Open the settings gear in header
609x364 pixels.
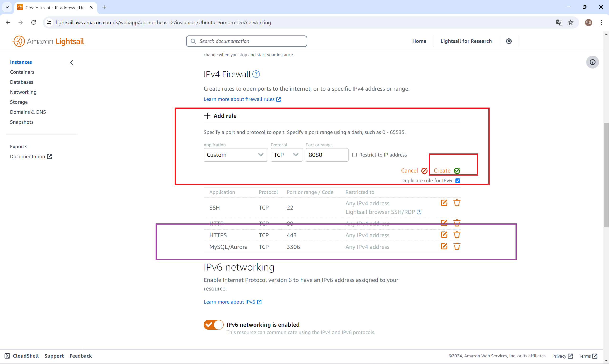coord(509,41)
